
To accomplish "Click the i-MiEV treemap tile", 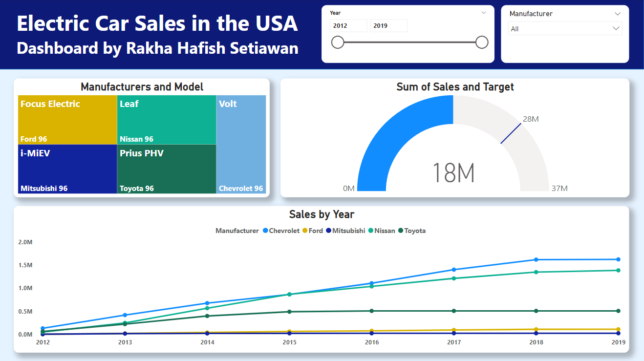I will point(67,169).
